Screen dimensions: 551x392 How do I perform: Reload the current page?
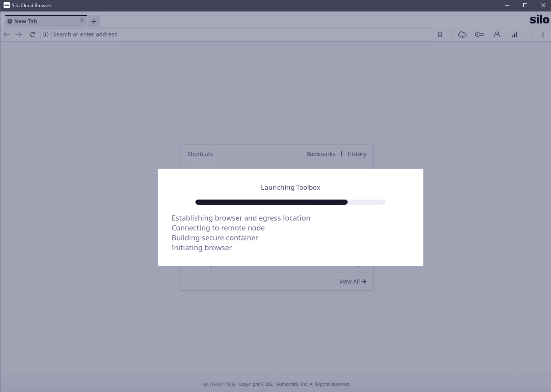[33, 34]
